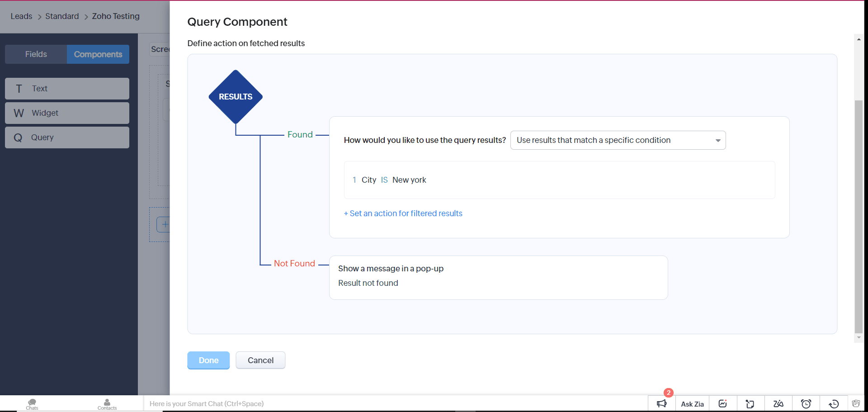Screen dimensions: 868x412
Task: Open the Contacts icon
Action: point(107,403)
